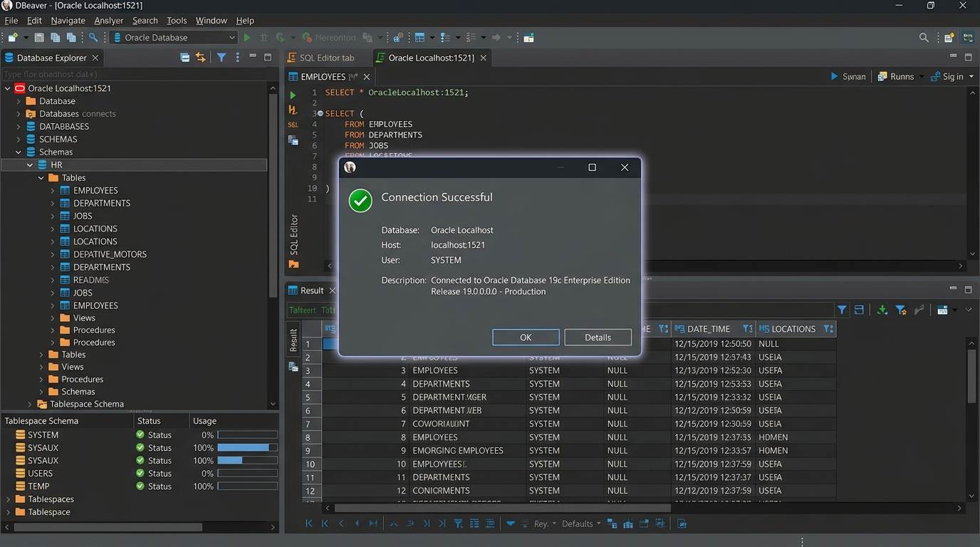Viewport: 980px width, 547px height.
Task: Click the funnel filter icon in Result toolbar
Action: tap(843, 310)
